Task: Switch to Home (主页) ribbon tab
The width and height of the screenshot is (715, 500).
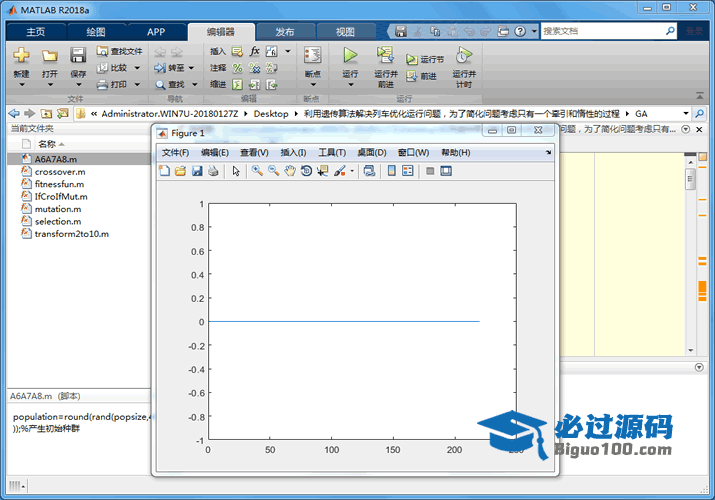Action: pos(36,32)
